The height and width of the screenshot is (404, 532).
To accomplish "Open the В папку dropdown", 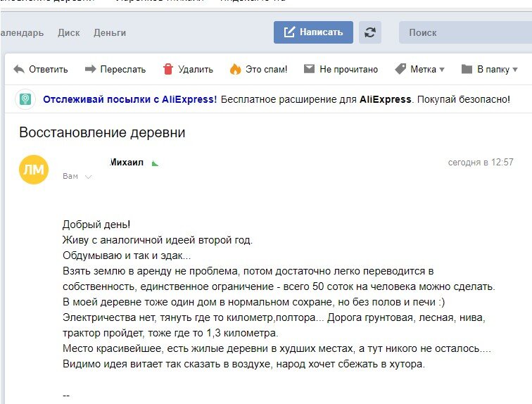I will pos(497,69).
